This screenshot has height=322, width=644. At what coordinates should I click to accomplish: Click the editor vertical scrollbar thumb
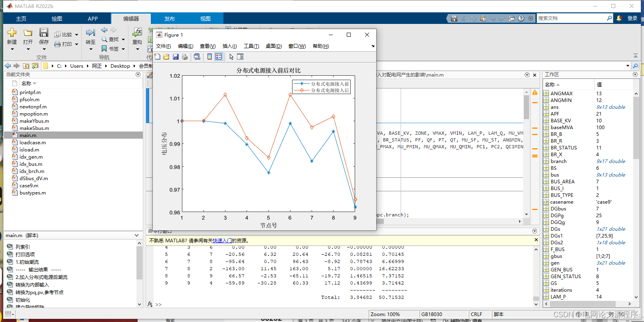pos(527,108)
